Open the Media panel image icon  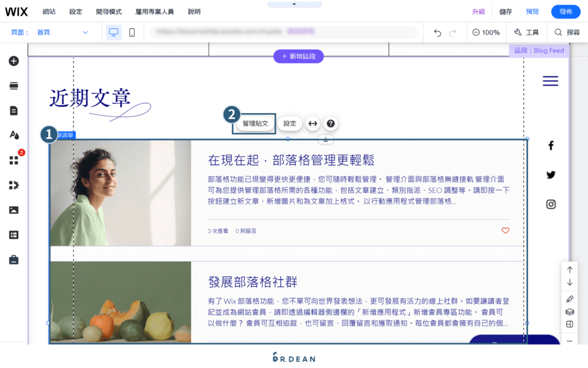coord(14,209)
